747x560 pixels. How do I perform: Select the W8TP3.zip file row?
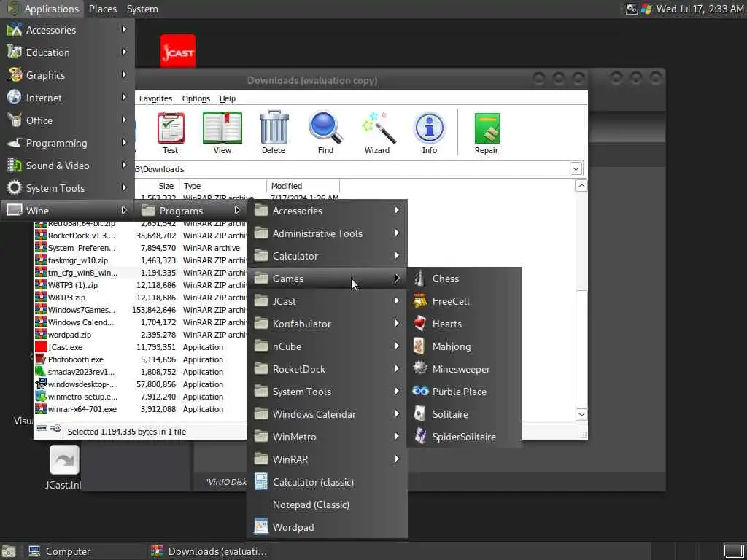point(141,297)
